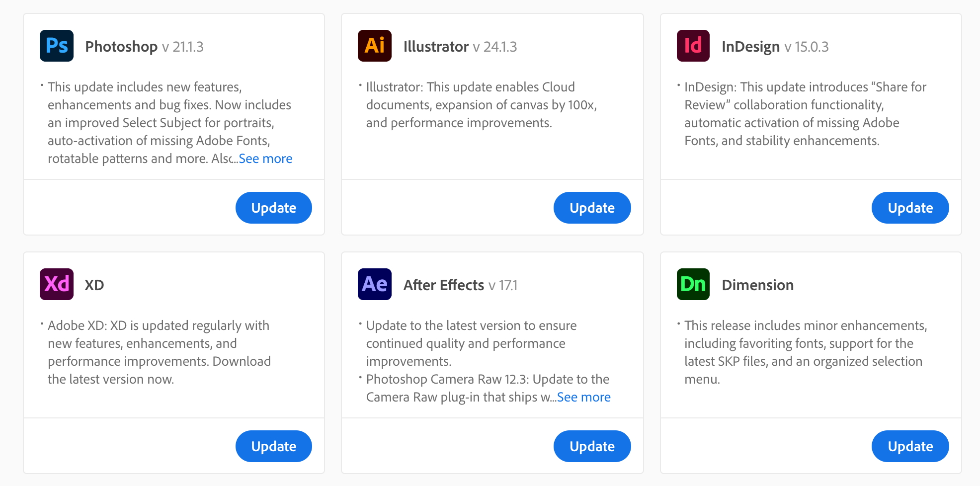This screenshot has height=486, width=980.
Task: Select the Dimension title text
Action: 757,285
